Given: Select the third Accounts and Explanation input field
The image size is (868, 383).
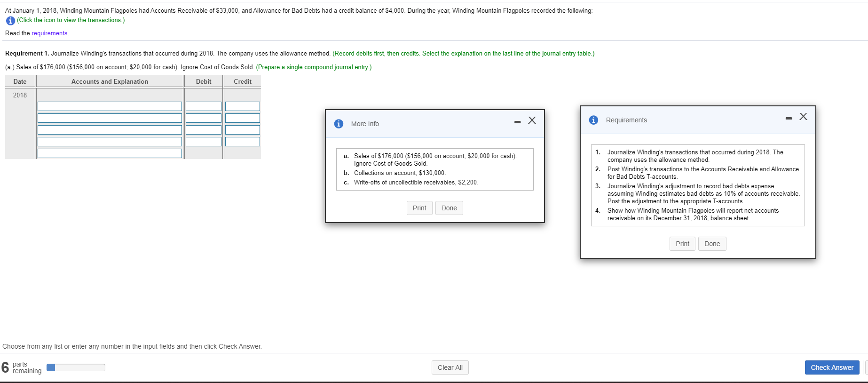Looking at the screenshot, I should (x=110, y=130).
